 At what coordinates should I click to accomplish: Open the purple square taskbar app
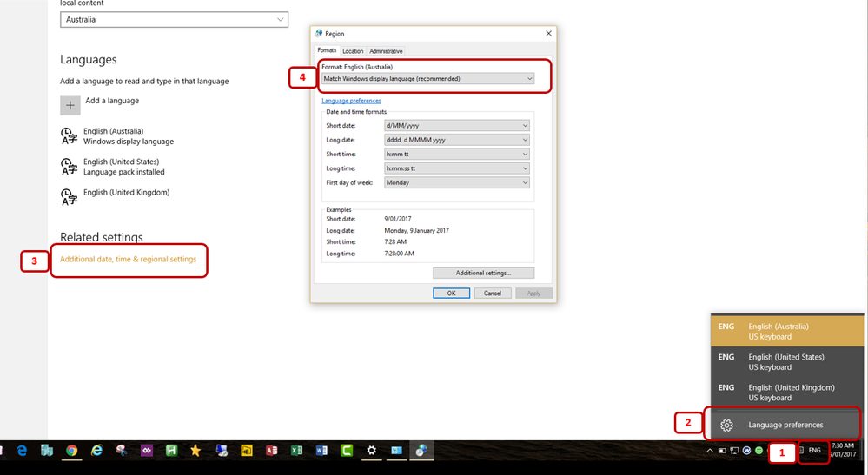(147, 451)
